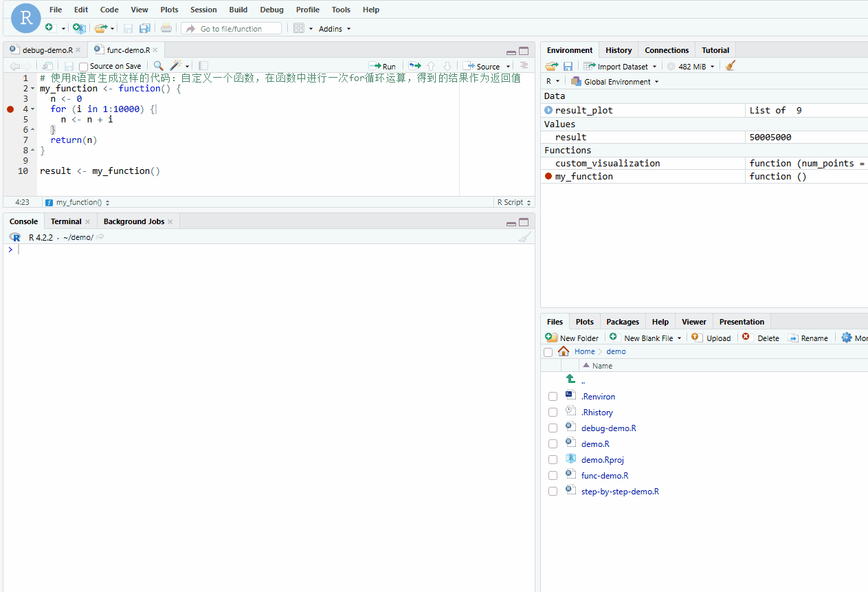This screenshot has height=592, width=868.
Task: Open the Source button dropdown arrow
Action: pos(509,67)
